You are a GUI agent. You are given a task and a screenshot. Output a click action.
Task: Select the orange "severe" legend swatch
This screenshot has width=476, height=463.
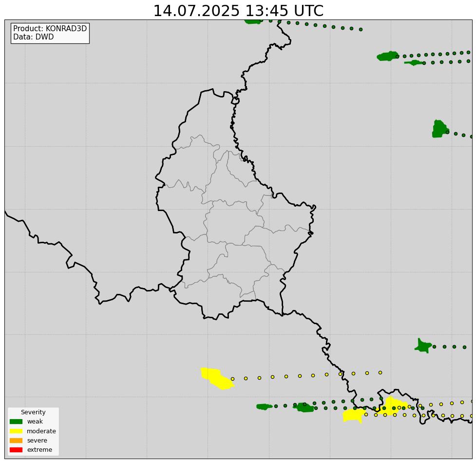[x=16, y=440]
